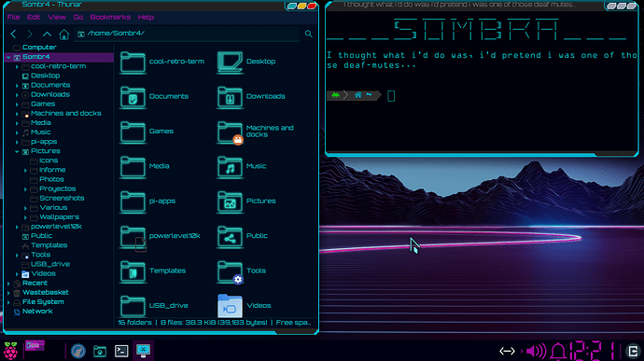Select the Machines and docks folder icon
The height and width of the screenshot is (361, 644).
(x=230, y=132)
